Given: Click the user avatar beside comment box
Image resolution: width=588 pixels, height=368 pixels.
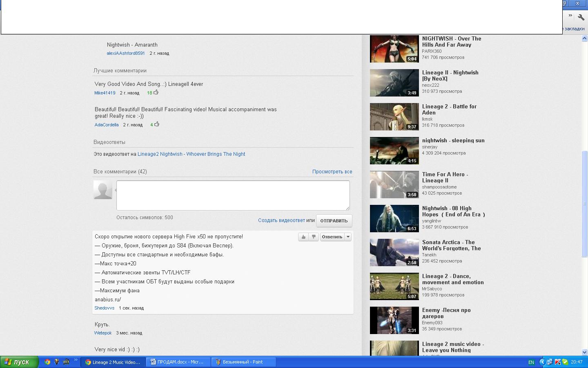Looking at the screenshot, I should pyautogui.click(x=103, y=190).
